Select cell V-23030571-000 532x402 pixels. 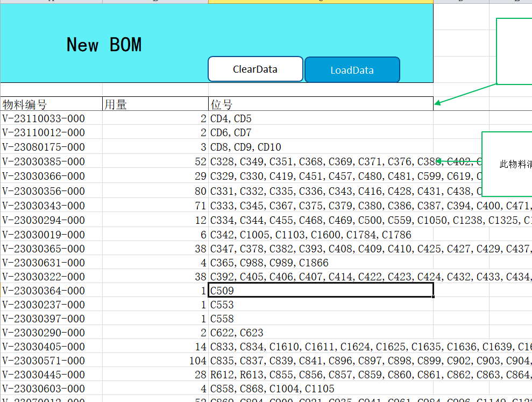[x=51, y=360]
